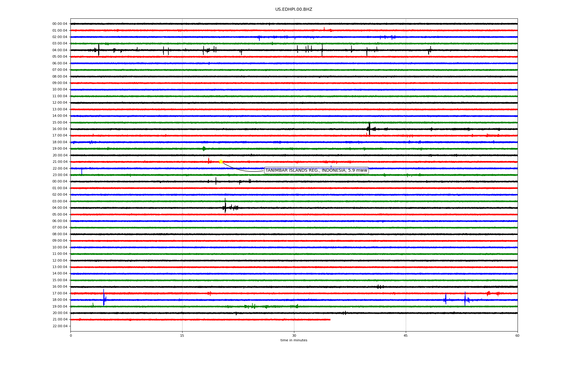
Task: Click the plot title US.EDHPI.00.BHZ
Action: [x=294, y=10]
